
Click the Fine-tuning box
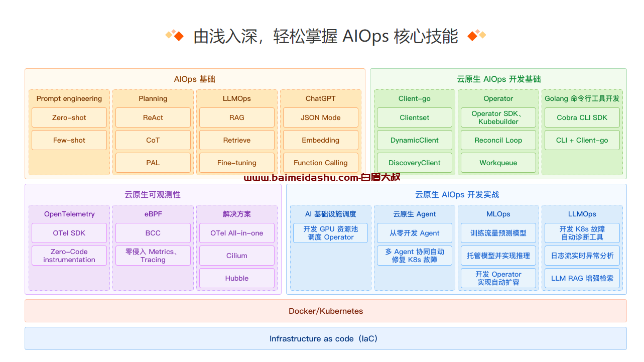(237, 163)
